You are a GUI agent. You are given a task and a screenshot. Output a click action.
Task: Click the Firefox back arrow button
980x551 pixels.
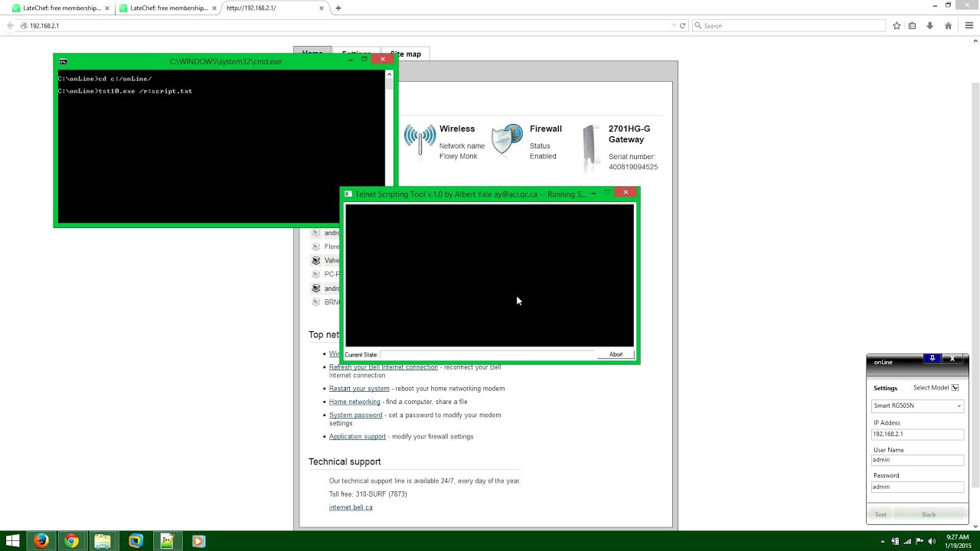pyautogui.click(x=11, y=25)
